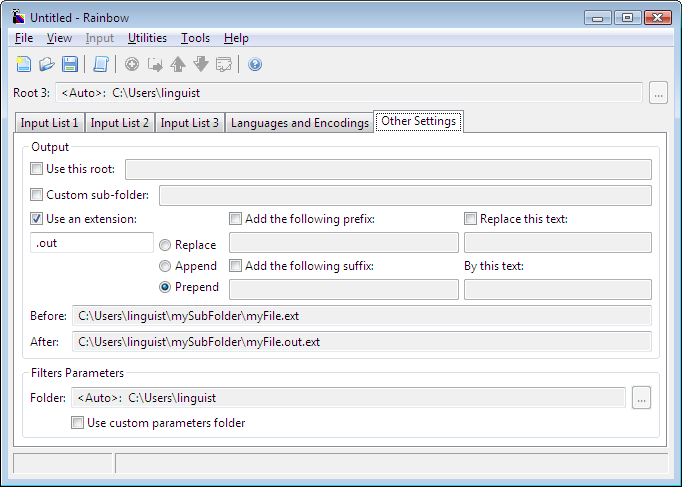The height and width of the screenshot is (487, 682).
Task: Switch to the Languages and Encodings tab
Action: (x=300, y=123)
